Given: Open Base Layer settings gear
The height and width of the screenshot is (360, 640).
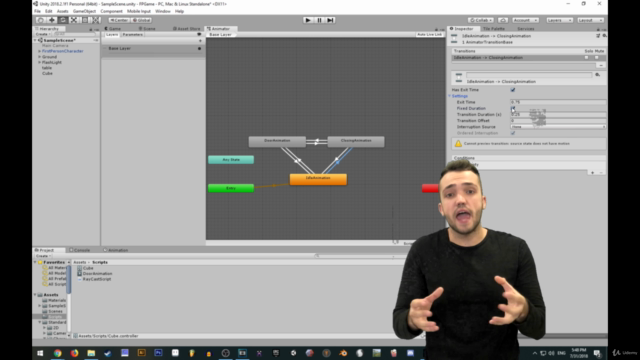Looking at the screenshot, I should 200,49.
